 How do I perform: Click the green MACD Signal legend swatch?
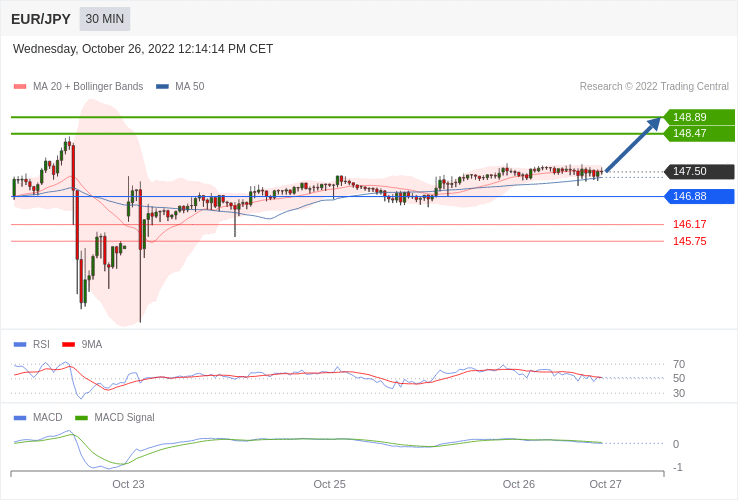click(81, 418)
